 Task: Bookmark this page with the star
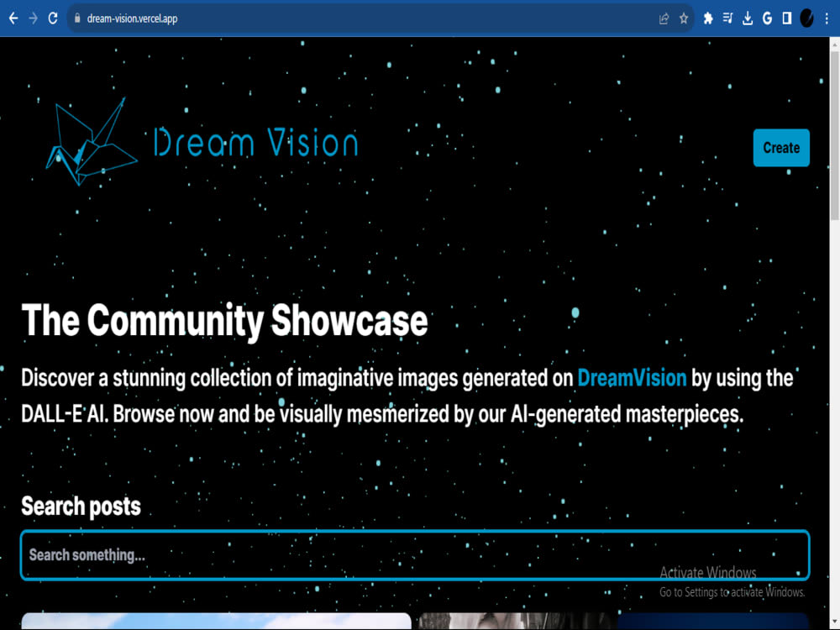684,18
